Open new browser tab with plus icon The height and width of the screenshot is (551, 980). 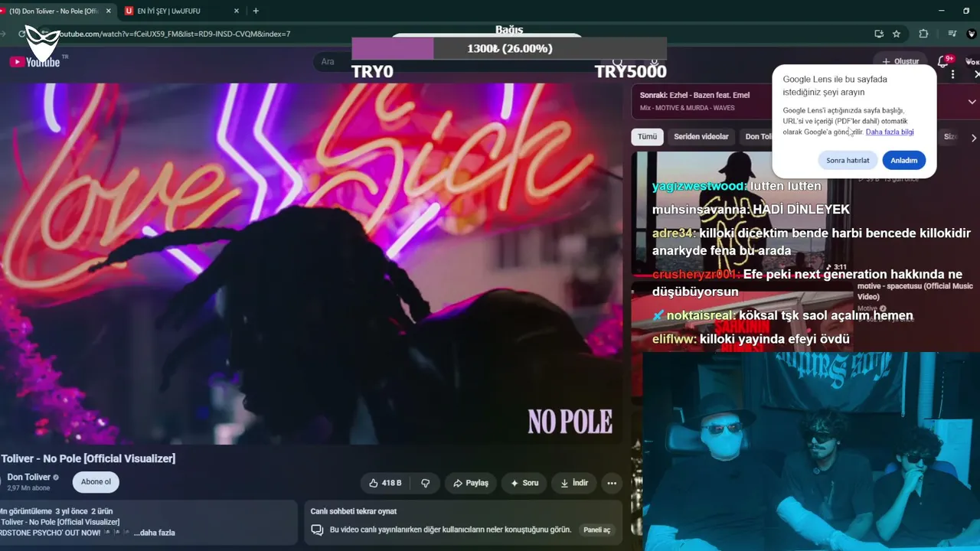pos(256,11)
